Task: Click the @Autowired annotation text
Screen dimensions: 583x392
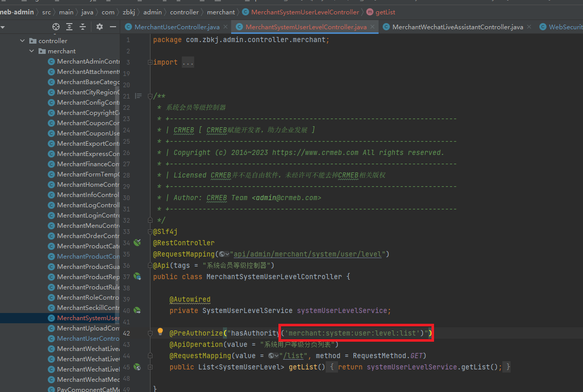Action: (x=190, y=300)
